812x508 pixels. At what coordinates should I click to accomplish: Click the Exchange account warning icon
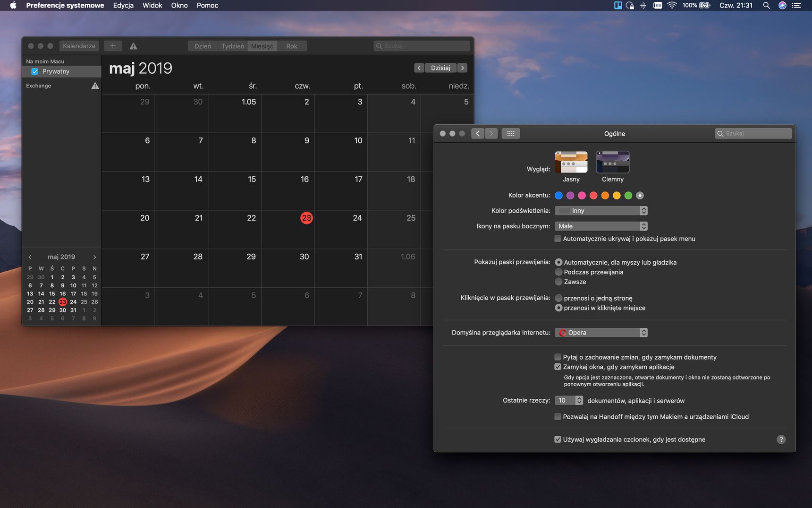[x=95, y=86]
